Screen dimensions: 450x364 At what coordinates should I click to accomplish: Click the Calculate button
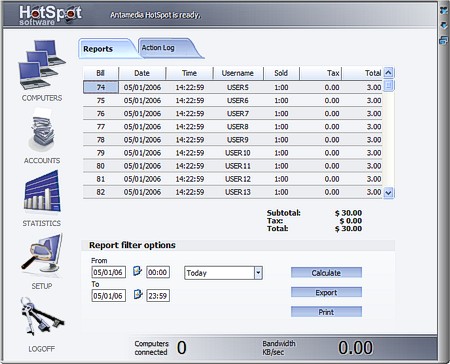(326, 273)
